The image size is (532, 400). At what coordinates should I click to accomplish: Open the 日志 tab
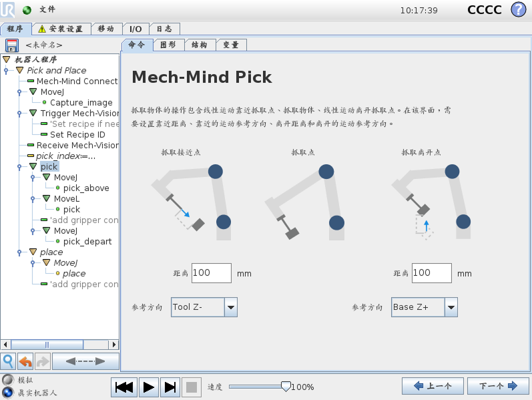pos(165,29)
